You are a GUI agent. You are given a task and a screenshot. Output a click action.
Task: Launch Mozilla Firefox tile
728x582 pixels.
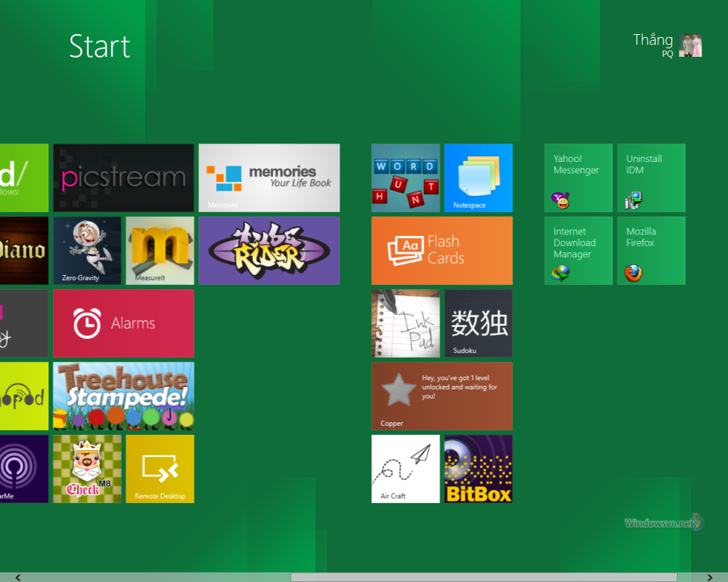[x=651, y=251]
